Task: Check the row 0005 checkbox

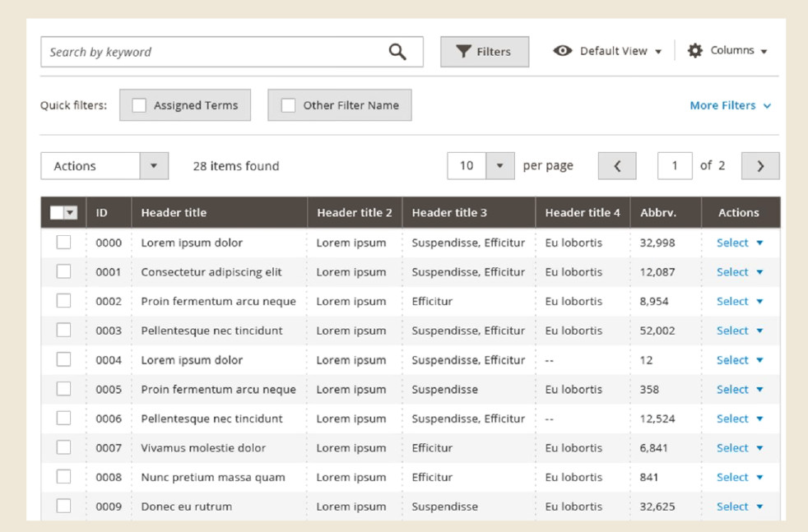Action: click(x=63, y=389)
